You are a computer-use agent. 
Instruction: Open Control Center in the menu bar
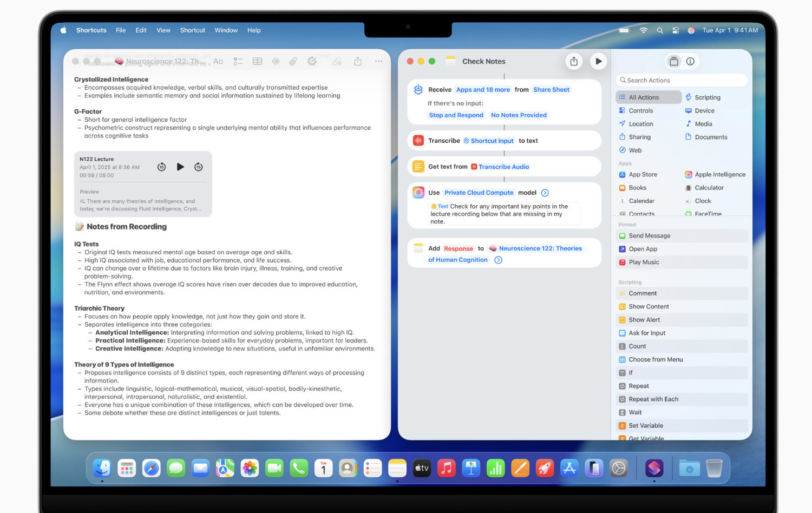(x=676, y=30)
